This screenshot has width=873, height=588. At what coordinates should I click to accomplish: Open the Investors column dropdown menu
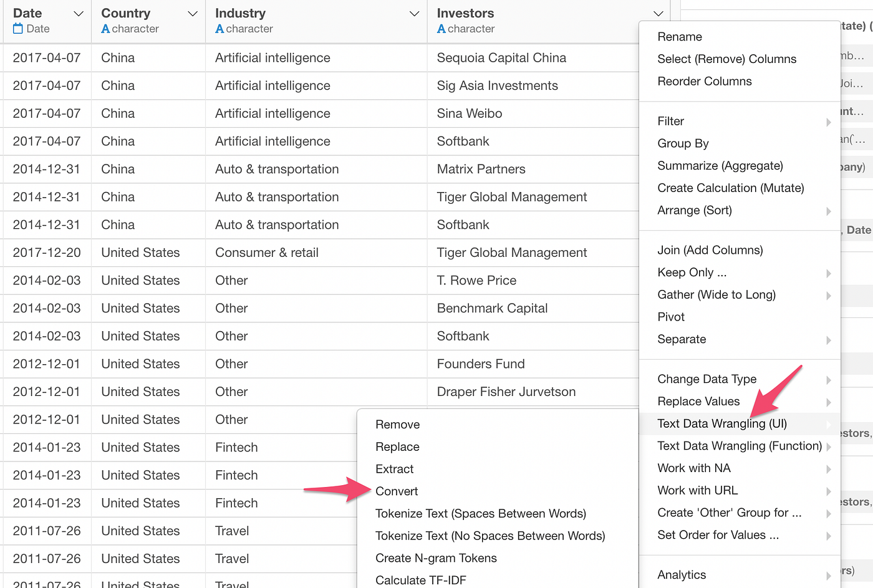pyautogui.click(x=658, y=13)
